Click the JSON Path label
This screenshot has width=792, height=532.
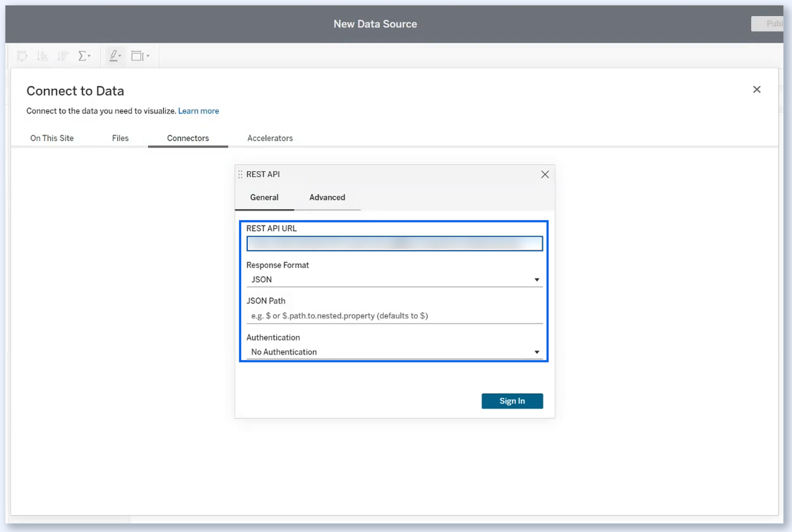click(x=266, y=301)
